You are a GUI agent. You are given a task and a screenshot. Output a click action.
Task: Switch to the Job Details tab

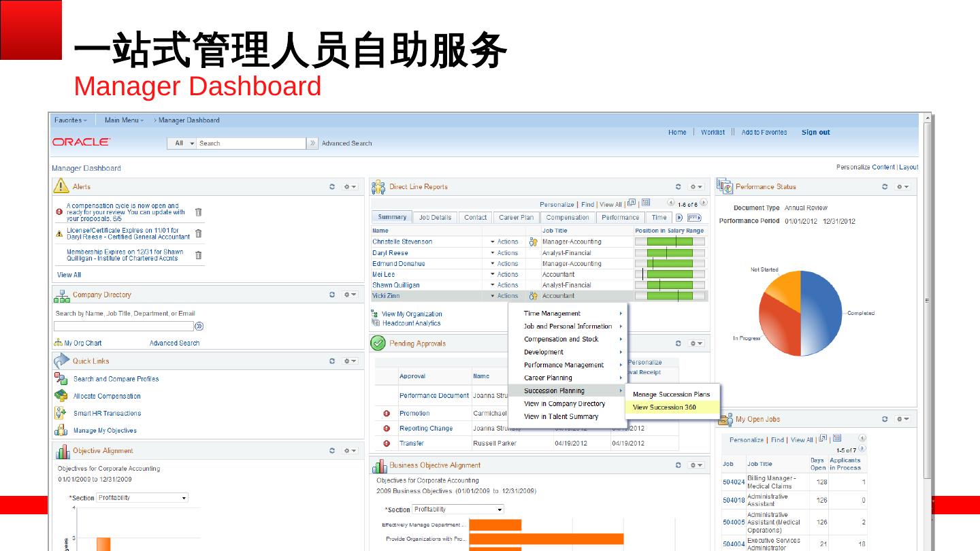point(435,218)
